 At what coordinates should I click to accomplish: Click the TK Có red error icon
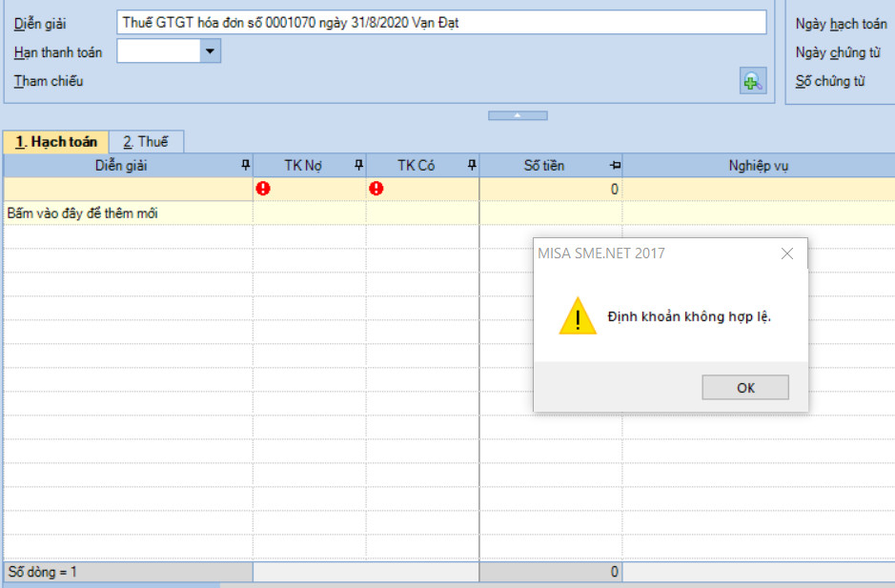tap(376, 189)
